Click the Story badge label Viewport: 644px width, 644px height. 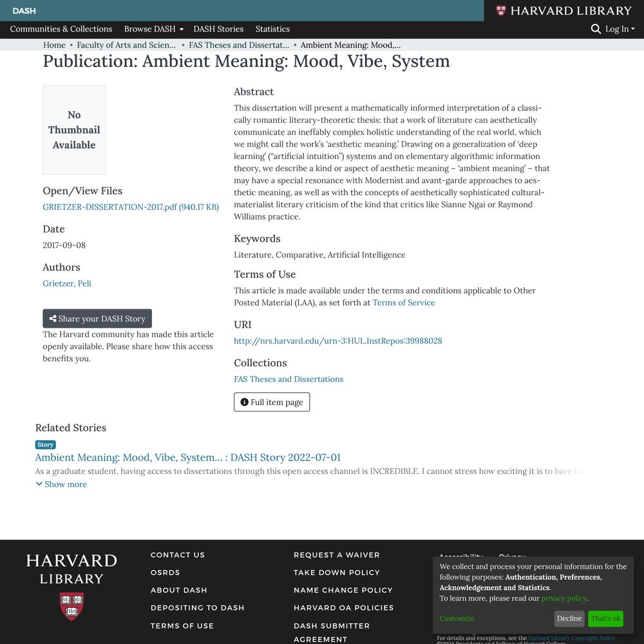45,445
